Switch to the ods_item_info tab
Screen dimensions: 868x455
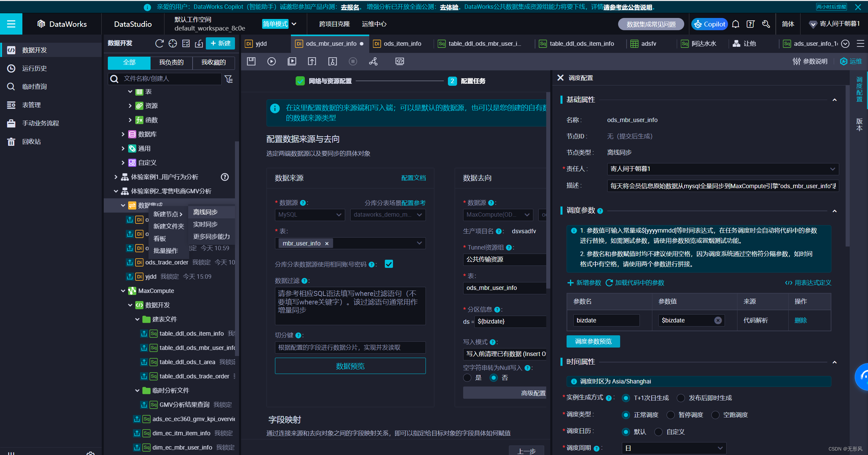(402, 44)
